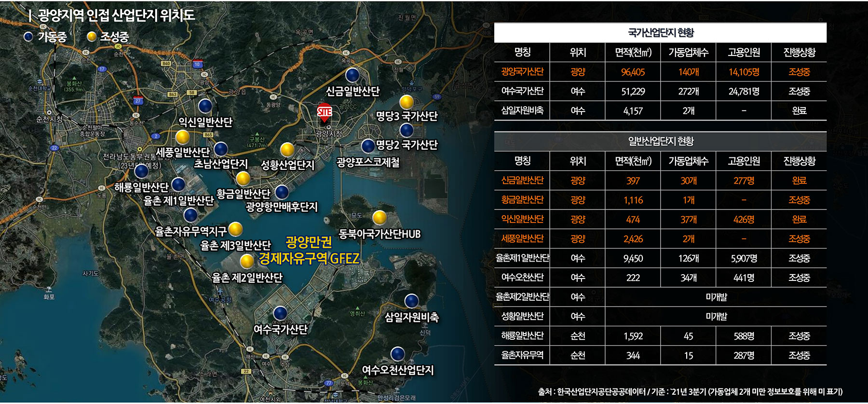The image size is (868, 404).
Task: Click 272개 in the 여수국가산단 row
Action: point(689,92)
